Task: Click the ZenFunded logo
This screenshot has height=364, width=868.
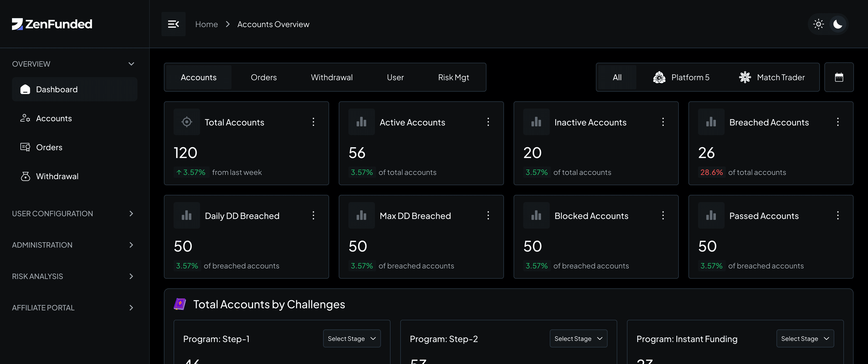Action: click(52, 24)
